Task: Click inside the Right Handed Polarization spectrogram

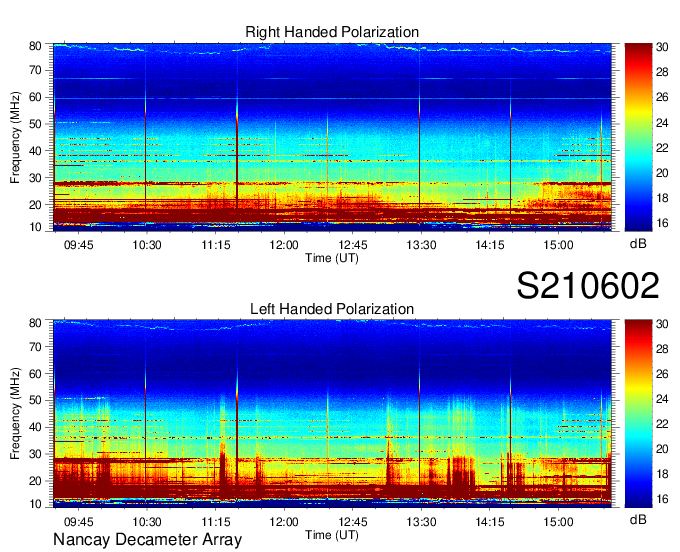Action: 332,137
